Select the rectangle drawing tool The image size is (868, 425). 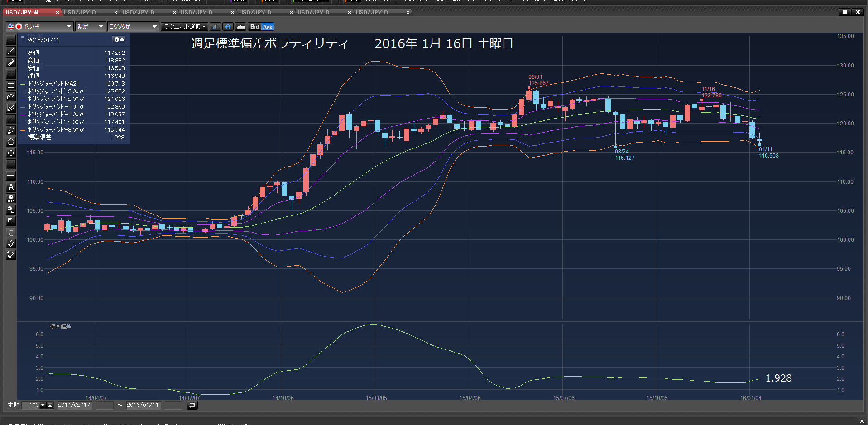coord(11,164)
